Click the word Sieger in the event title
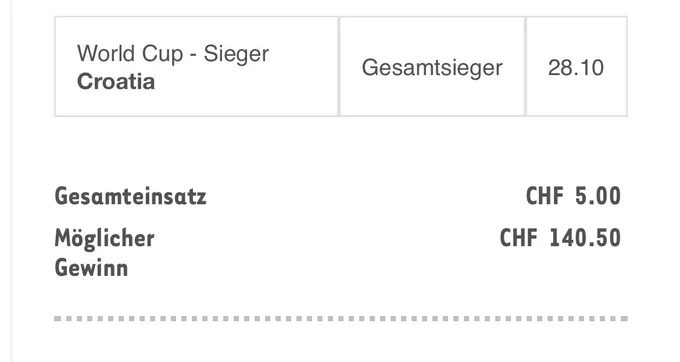Screen dimensions: 680x362 point(236,54)
